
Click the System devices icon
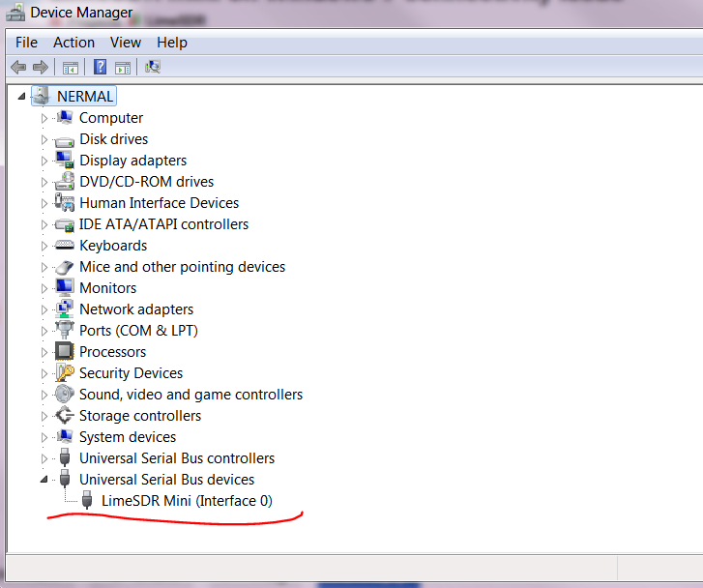click(x=65, y=436)
